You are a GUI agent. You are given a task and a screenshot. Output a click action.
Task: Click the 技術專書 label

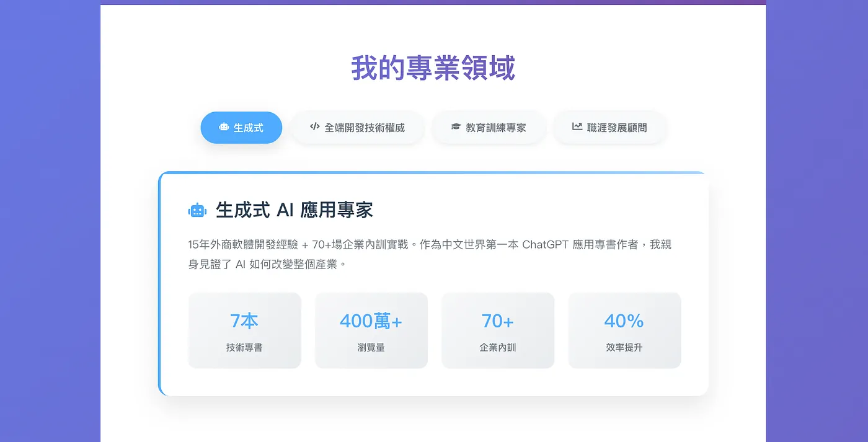click(x=244, y=348)
